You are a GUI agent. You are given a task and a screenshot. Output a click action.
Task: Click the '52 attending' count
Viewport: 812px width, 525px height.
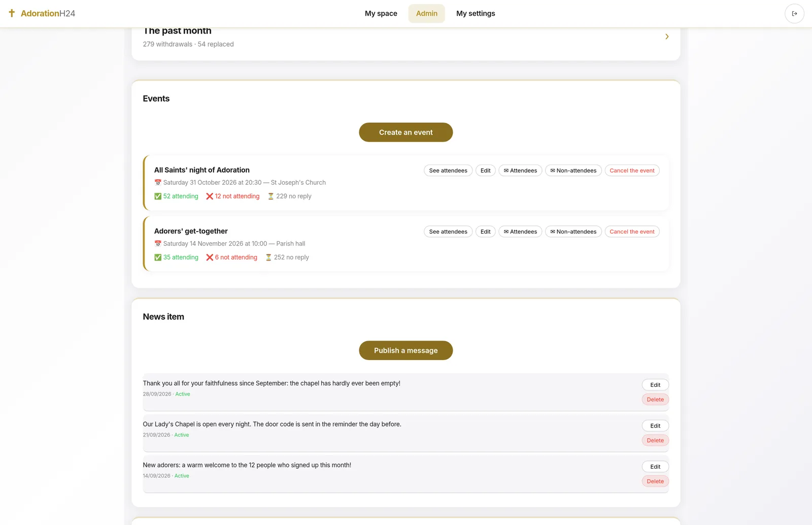click(x=176, y=196)
